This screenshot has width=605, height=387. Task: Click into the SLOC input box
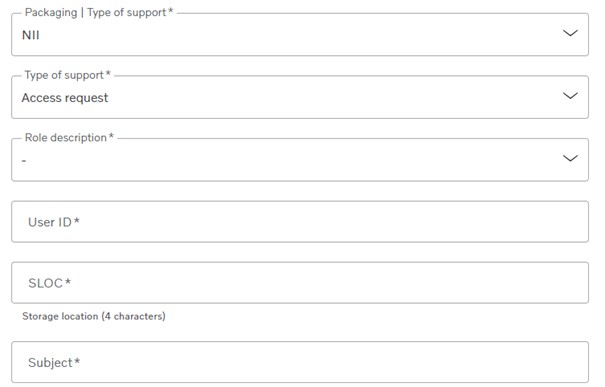300,283
